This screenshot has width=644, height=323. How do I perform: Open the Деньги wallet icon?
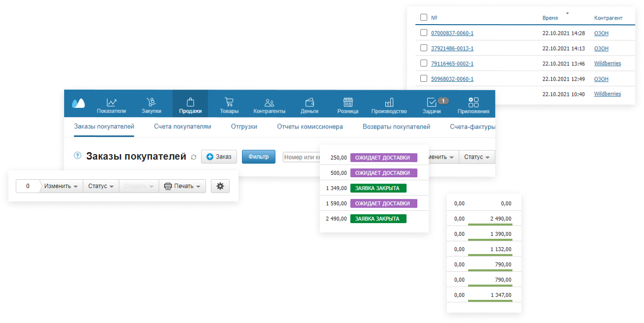309,102
